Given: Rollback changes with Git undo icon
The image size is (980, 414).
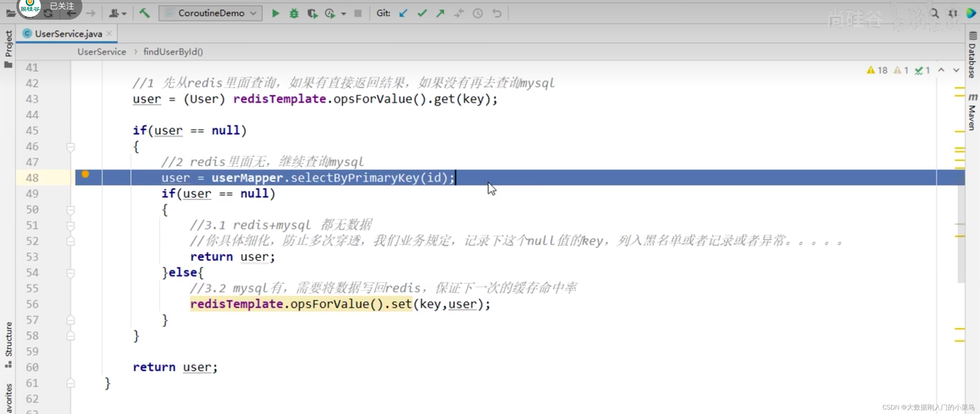Looking at the screenshot, I should 497,14.
